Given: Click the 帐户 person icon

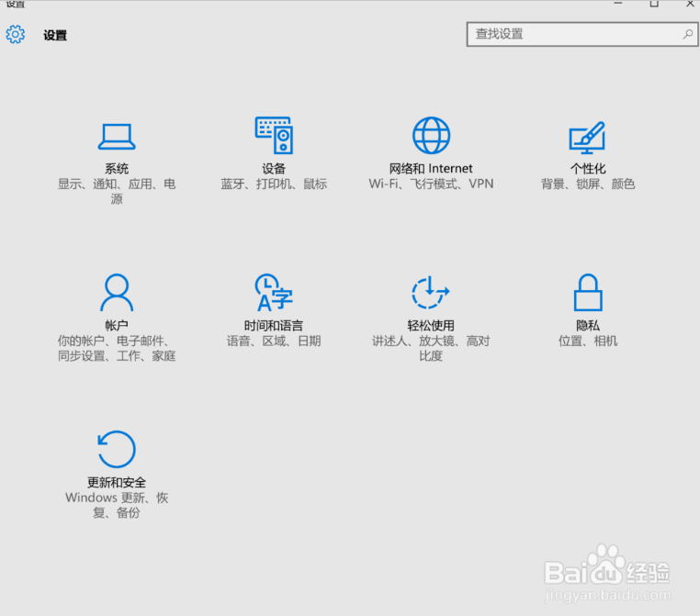Looking at the screenshot, I should [117, 293].
